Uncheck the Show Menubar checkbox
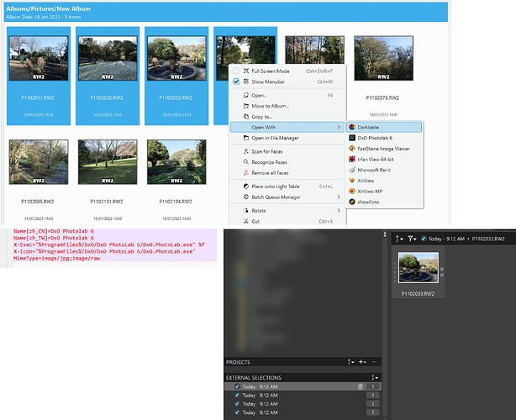The height and width of the screenshot is (420, 516). point(236,81)
